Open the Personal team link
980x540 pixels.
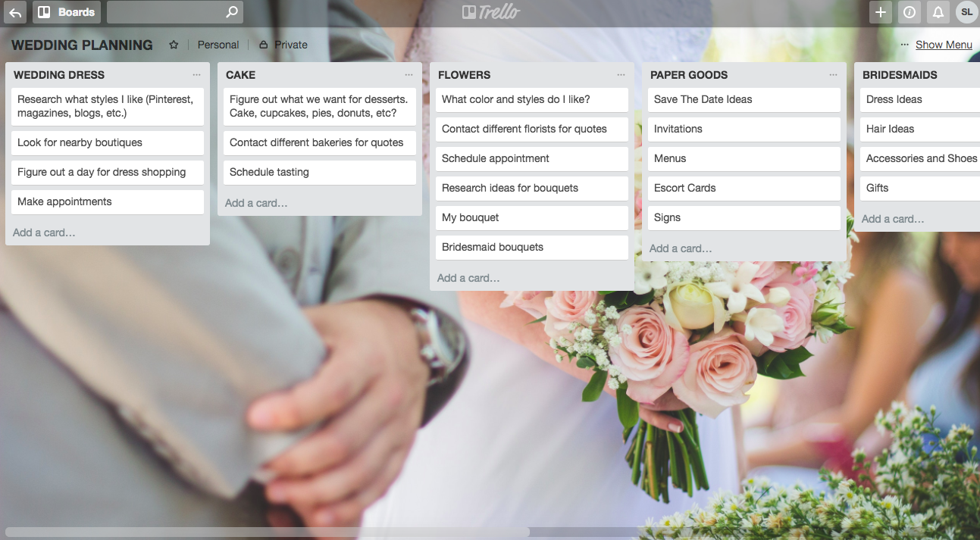point(218,45)
